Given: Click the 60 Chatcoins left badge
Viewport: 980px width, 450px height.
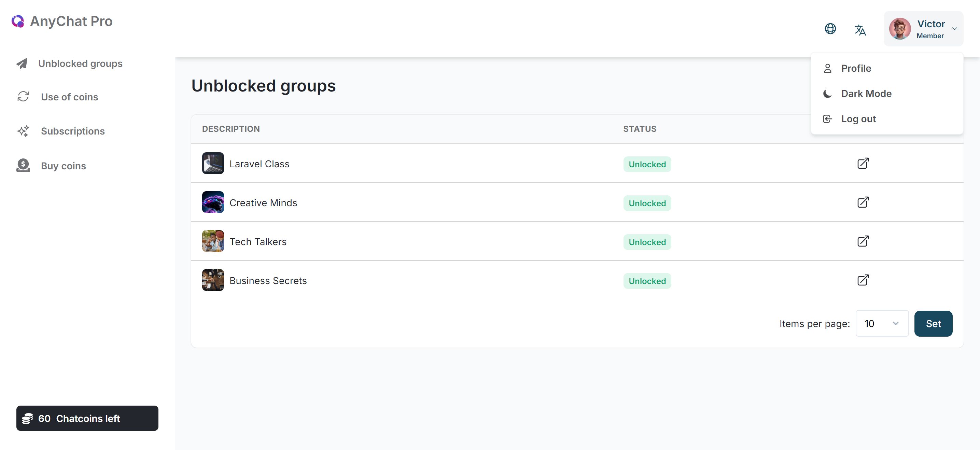Looking at the screenshot, I should [x=87, y=418].
